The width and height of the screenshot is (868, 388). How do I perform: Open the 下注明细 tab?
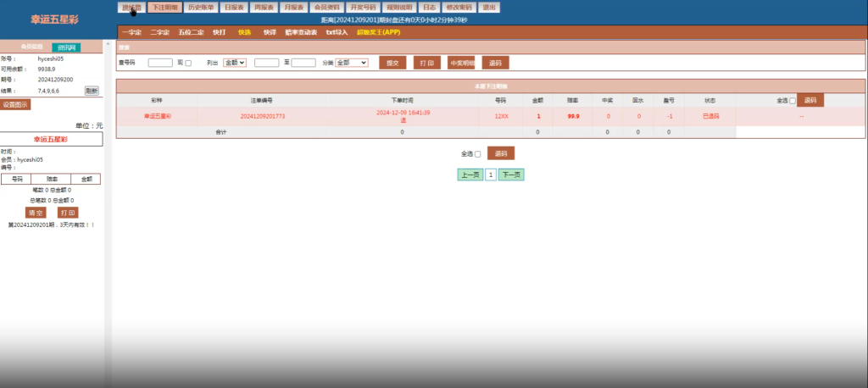164,7
